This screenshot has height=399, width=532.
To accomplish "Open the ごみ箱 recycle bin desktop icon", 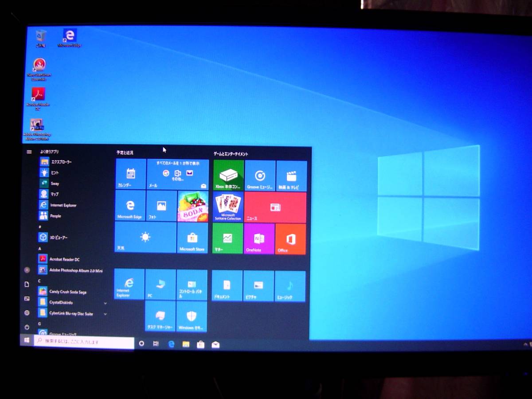I will 41,39.
